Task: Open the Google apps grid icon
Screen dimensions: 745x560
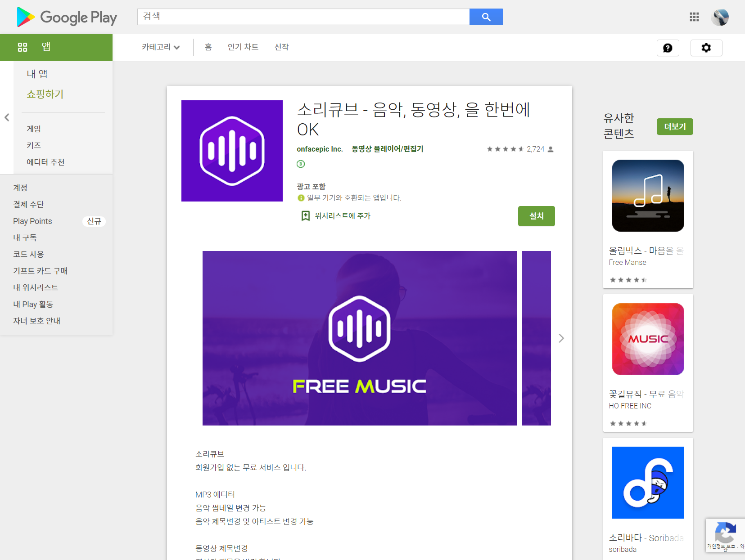Action: [694, 17]
